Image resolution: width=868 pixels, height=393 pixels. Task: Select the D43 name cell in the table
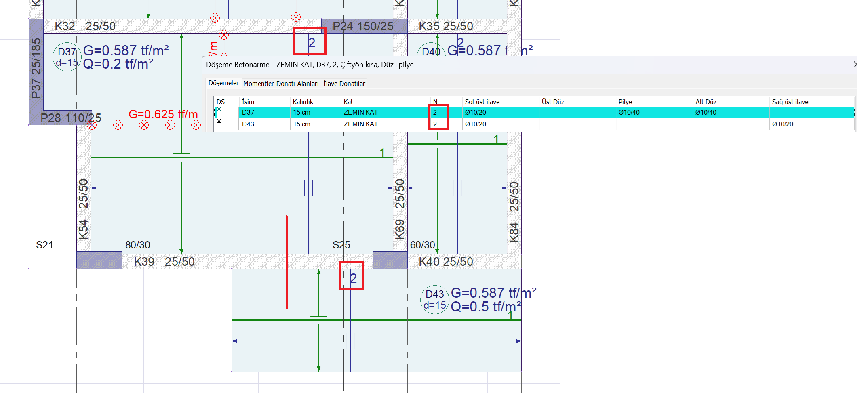click(x=248, y=124)
